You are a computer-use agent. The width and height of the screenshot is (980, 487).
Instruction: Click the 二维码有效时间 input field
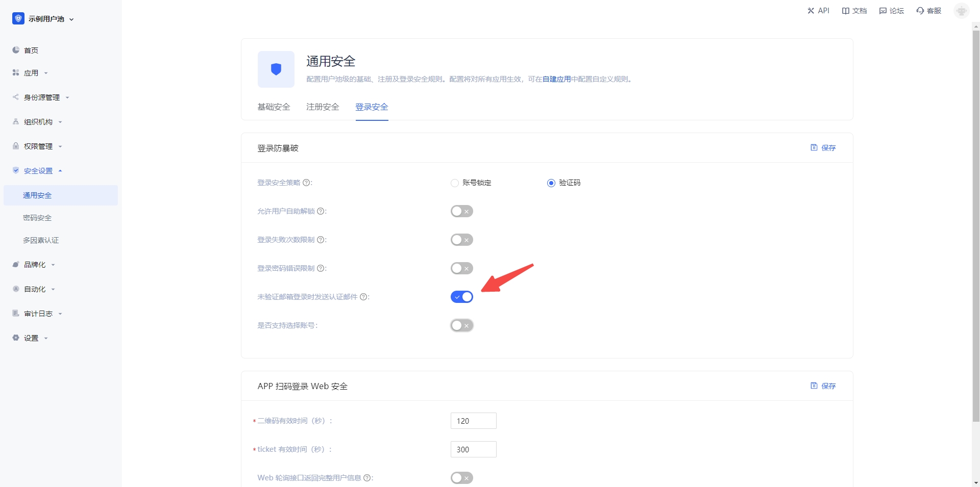pyautogui.click(x=473, y=421)
